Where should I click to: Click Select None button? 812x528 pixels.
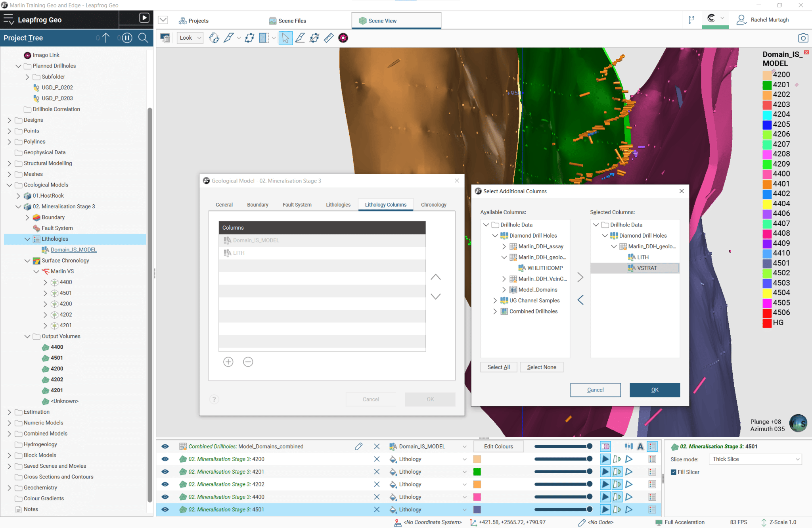(x=541, y=367)
